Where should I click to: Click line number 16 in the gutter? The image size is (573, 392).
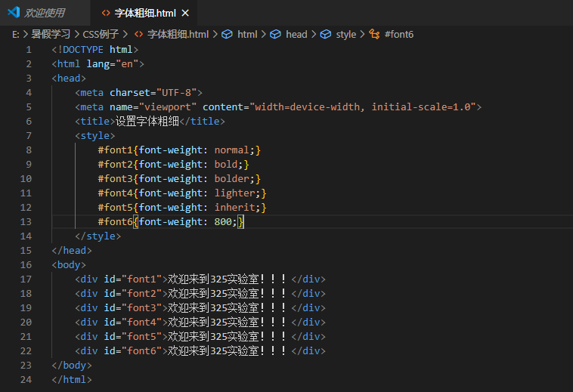click(26, 265)
